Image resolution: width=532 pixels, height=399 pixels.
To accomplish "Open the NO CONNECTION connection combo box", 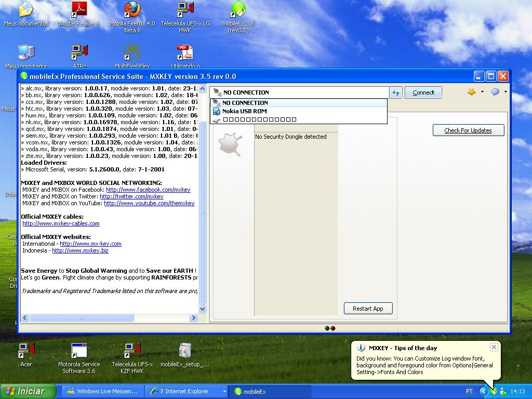I will coord(299,92).
